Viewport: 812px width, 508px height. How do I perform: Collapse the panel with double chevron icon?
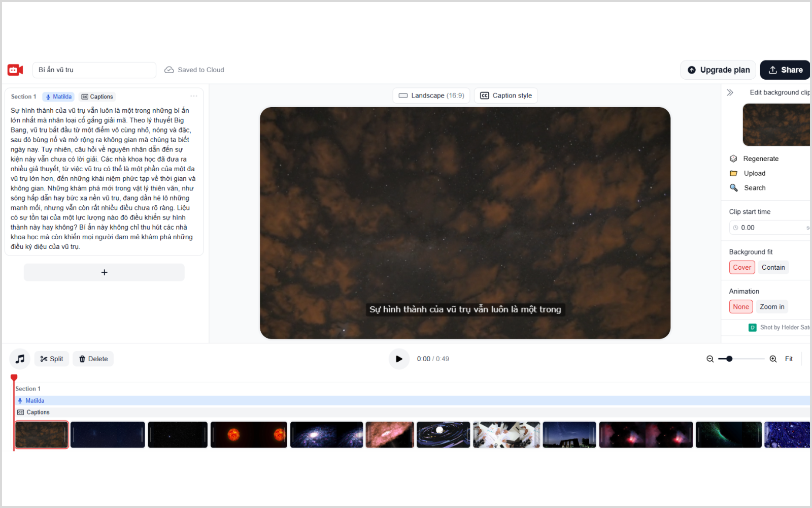pos(730,92)
